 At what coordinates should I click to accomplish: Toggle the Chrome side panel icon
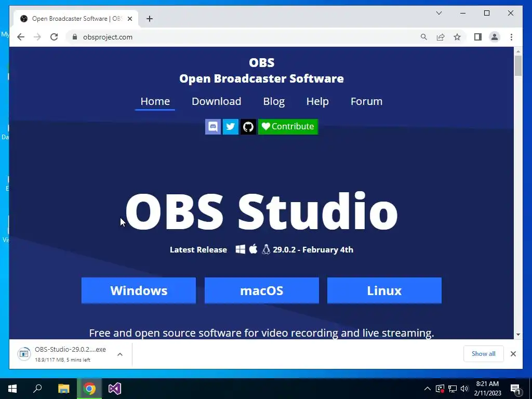tap(478, 37)
